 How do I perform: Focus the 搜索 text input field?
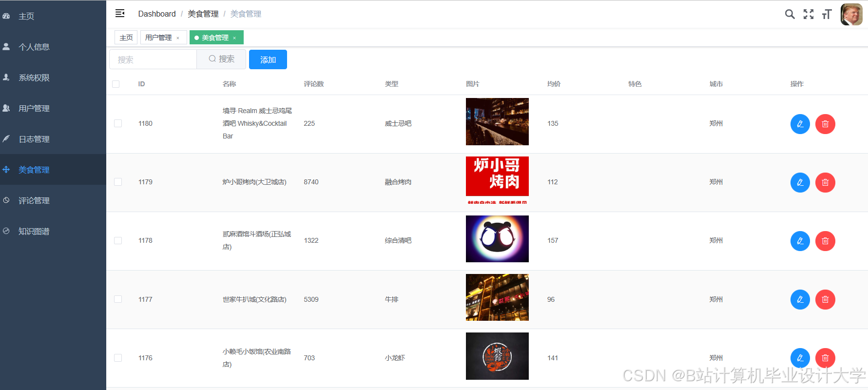click(153, 59)
